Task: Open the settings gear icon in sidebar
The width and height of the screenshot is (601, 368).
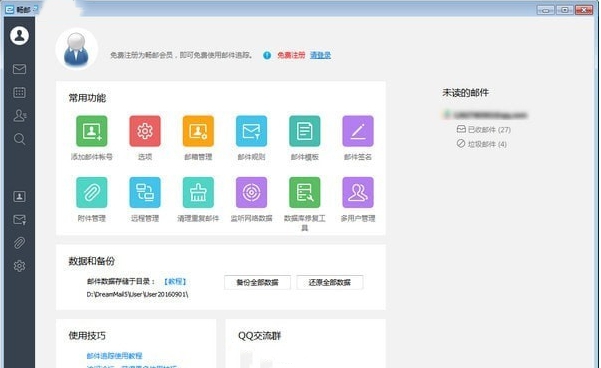Action: (x=19, y=266)
